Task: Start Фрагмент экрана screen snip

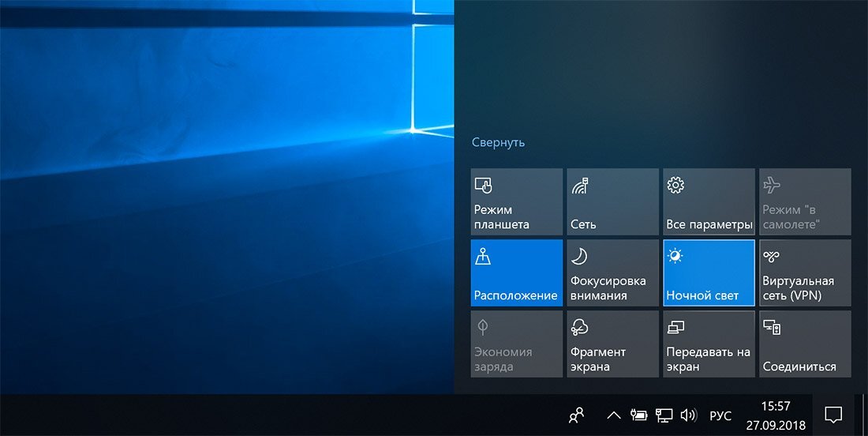Action: (x=613, y=344)
